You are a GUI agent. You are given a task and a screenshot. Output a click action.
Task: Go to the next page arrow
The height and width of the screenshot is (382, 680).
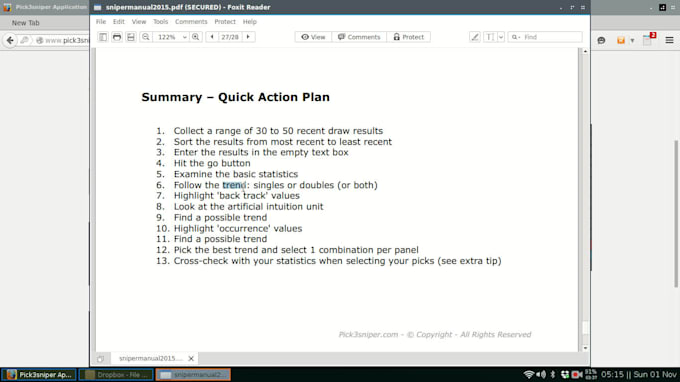[x=248, y=37]
